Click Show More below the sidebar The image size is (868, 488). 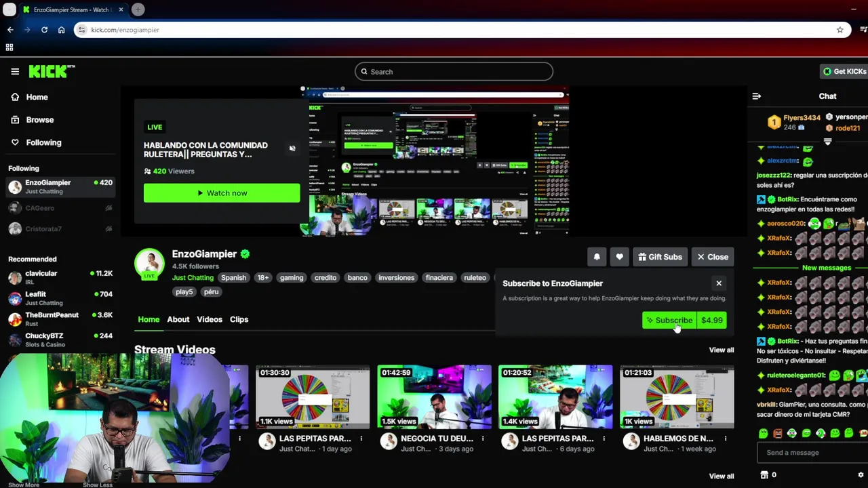[x=24, y=485]
